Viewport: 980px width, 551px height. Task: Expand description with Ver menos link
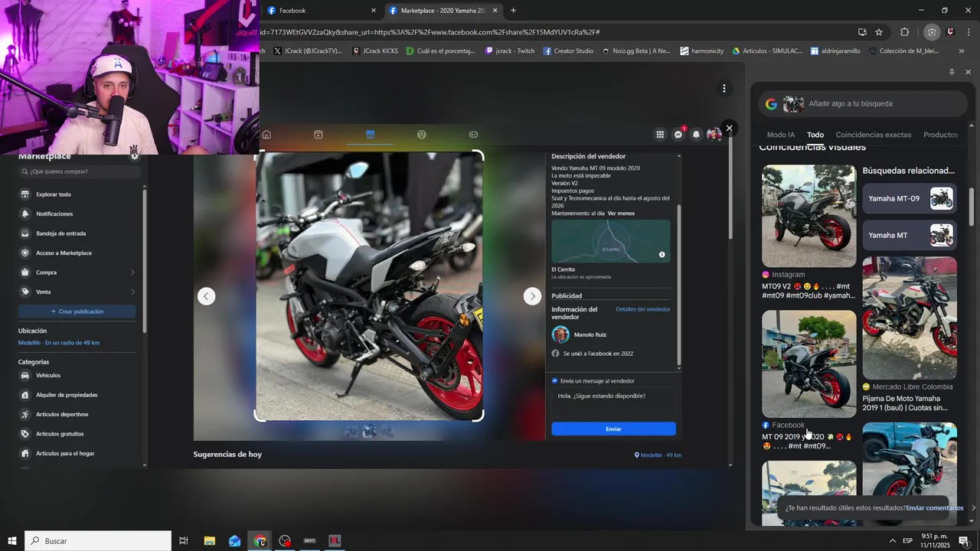click(x=621, y=214)
